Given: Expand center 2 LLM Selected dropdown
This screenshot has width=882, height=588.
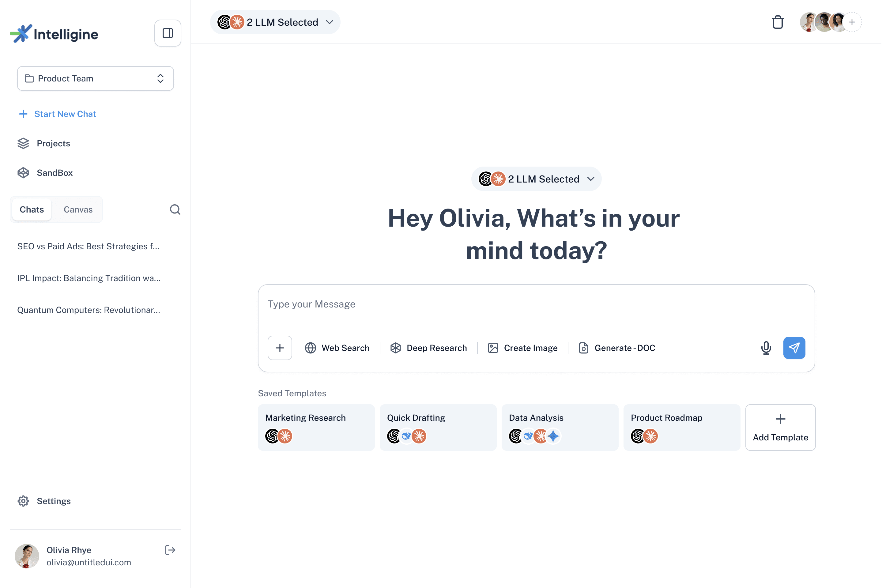Looking at the screenshot, I should coord(536,179).
